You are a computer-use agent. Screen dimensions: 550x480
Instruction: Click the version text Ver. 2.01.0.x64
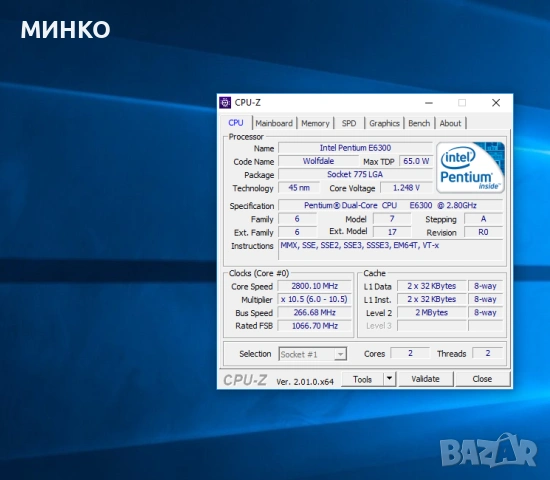[x=305, y=382]
